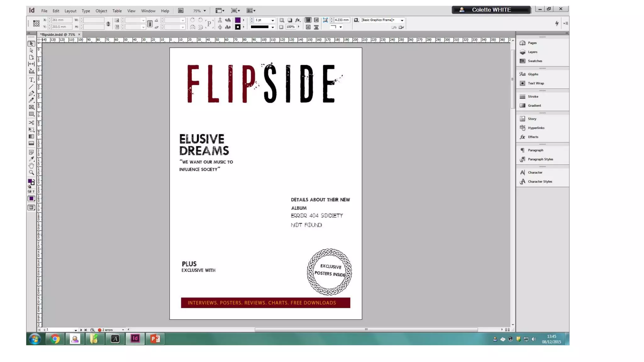Select the Pencil tool
The width and height of the screenshot is (644, 362).
click(31, 100)
